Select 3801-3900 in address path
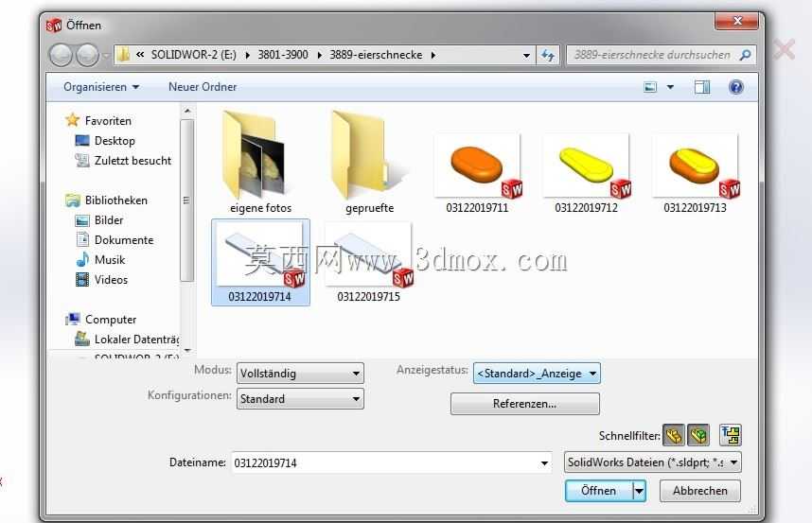The width and height of the screenshot is (812, 523). pyautogui.click(x=283, y=55)
